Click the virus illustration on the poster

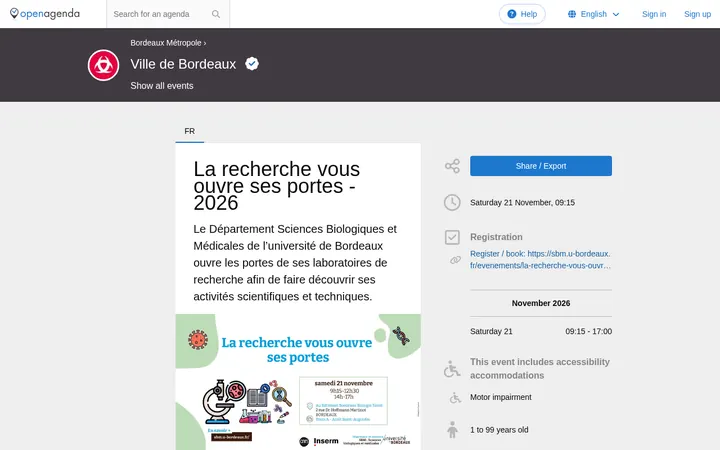coord(198,340)
